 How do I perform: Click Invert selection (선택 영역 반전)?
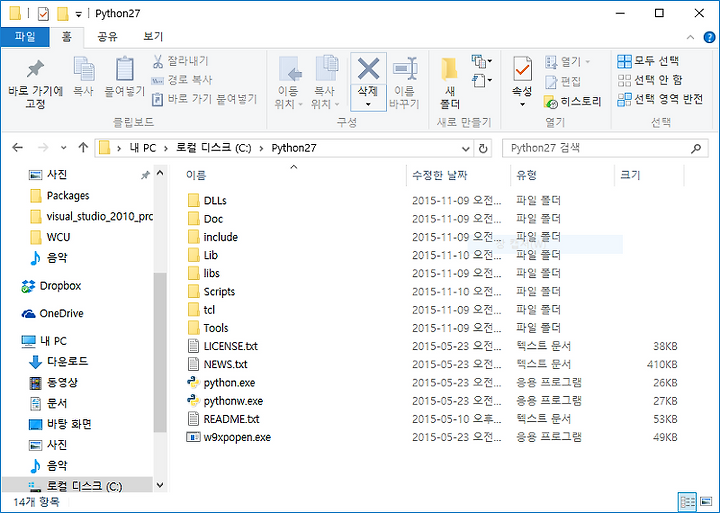click(660, 100)
